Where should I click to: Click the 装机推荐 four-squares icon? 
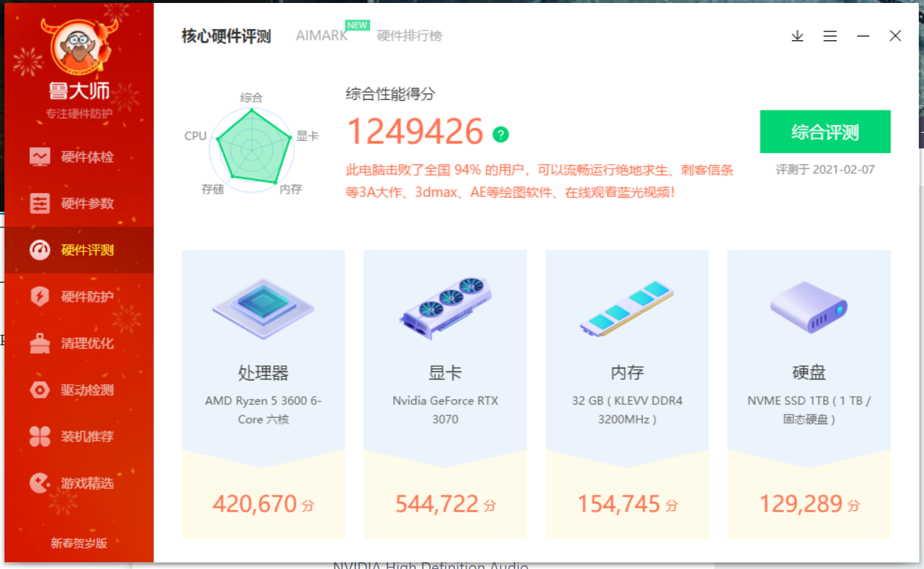coord(40,436)
